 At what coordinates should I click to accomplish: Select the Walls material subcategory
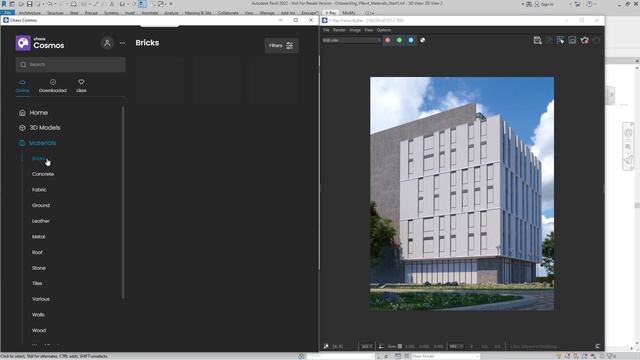[x=38, y=315]
